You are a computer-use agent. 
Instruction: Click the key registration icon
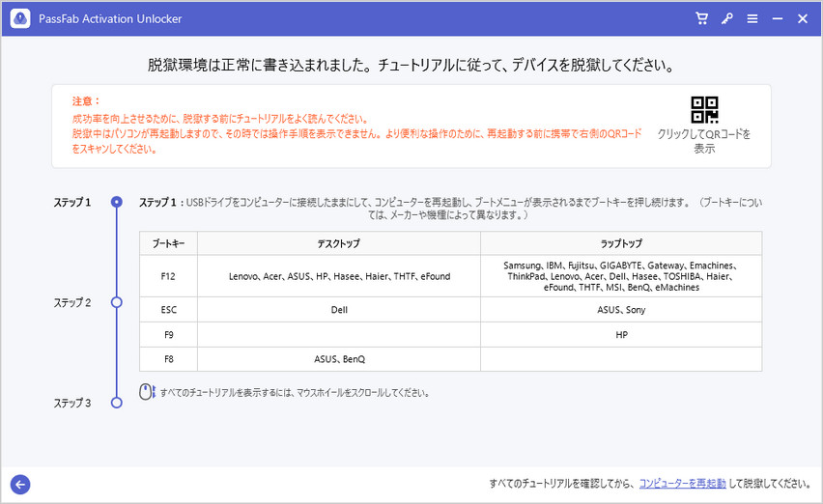(x=727, y=19)
